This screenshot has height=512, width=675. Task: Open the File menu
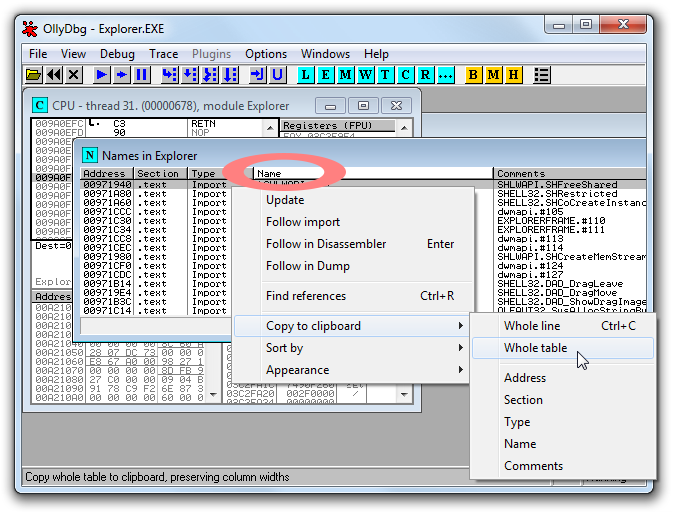[38, 54]
